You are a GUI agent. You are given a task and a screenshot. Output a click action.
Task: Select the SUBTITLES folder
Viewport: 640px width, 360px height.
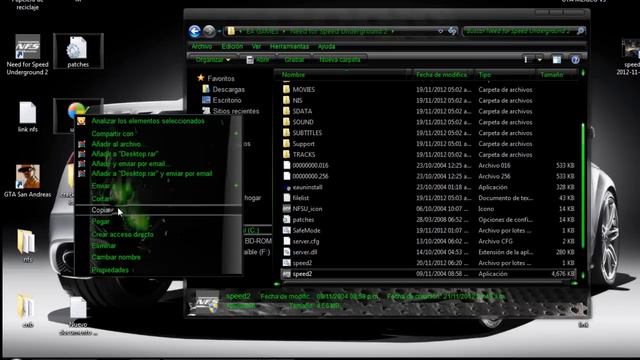pyautogui.click(x=307, y=133)
